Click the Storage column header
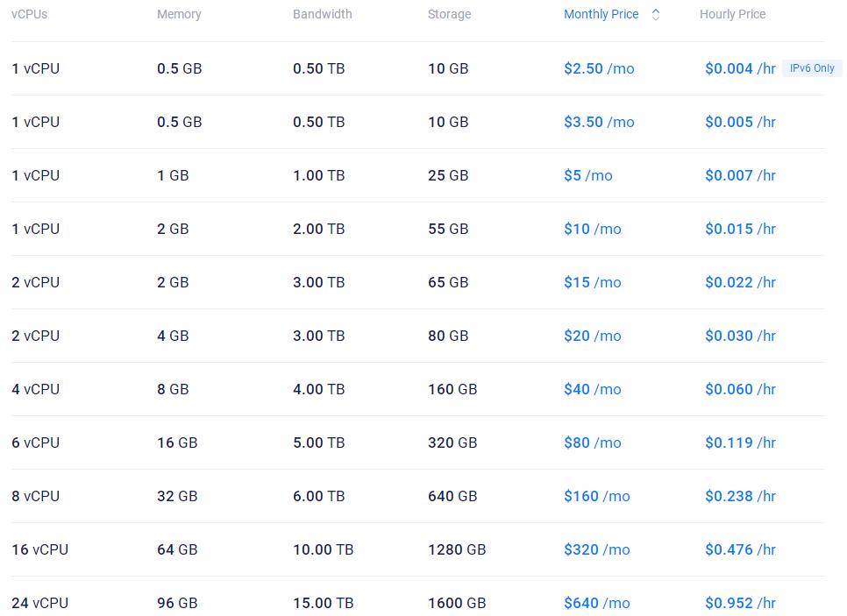Image resolution: width=847 pixels, height=616 pixels. [x=449, y=15]
